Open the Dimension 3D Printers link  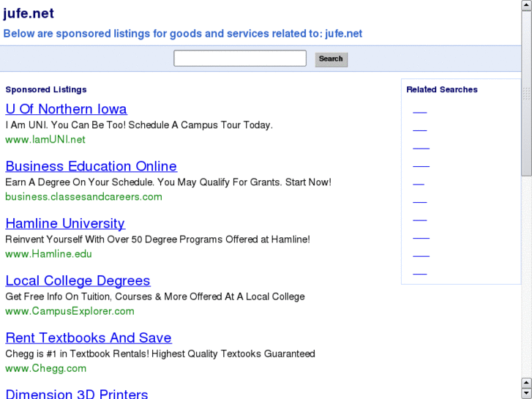click(x=77, y=394)
